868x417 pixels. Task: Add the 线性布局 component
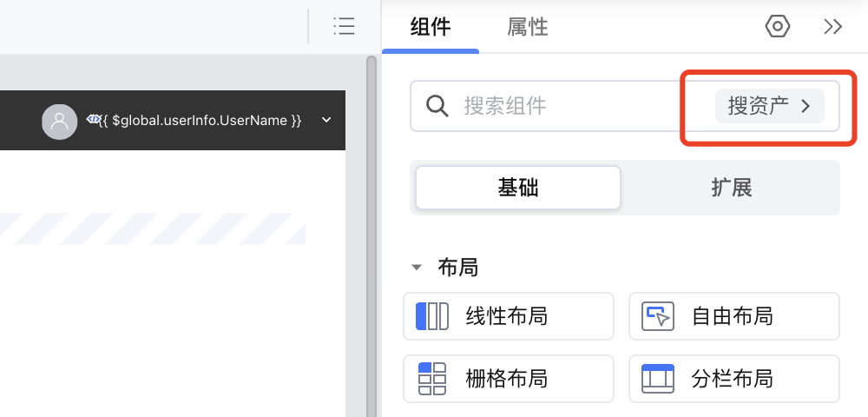pos(509,316)
